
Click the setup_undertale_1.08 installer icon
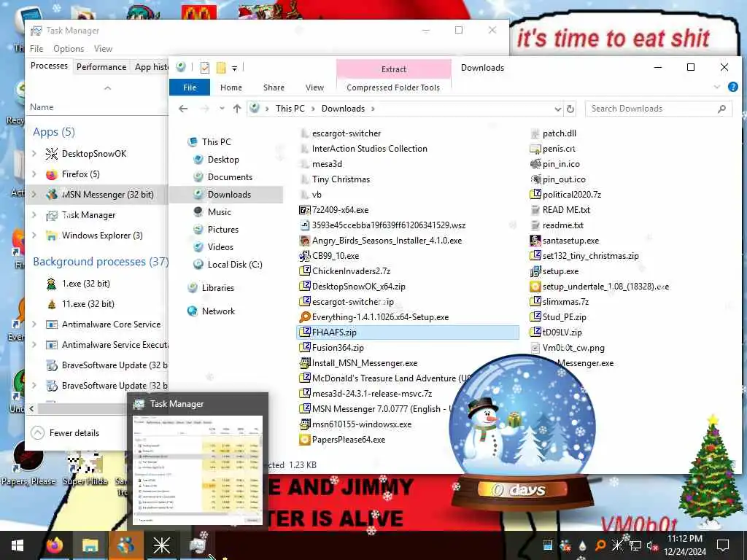point(535,286)
